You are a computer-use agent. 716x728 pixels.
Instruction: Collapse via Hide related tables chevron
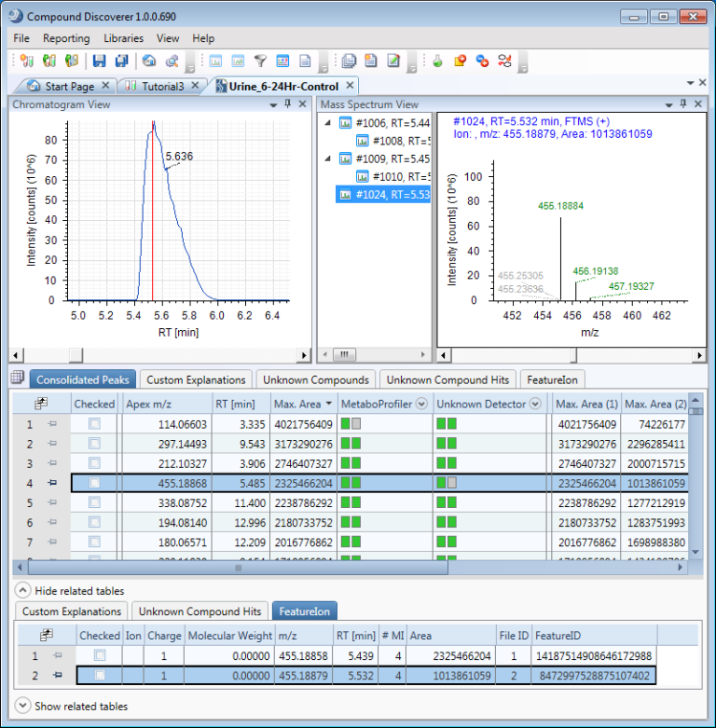[21, 590]
